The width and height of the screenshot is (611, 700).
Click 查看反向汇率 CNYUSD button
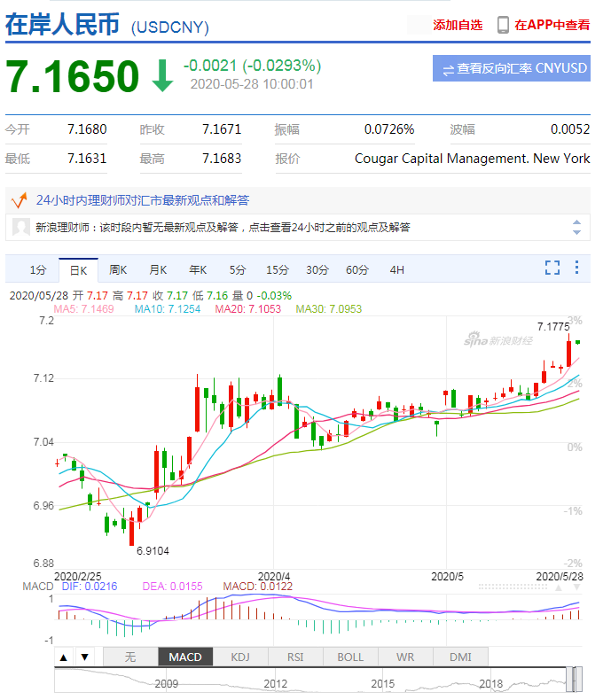coord(512,68)
